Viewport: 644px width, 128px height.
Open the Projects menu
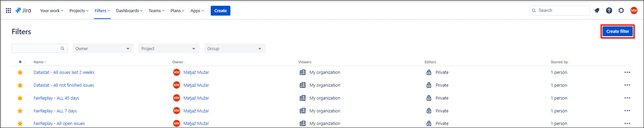point(79,10)
